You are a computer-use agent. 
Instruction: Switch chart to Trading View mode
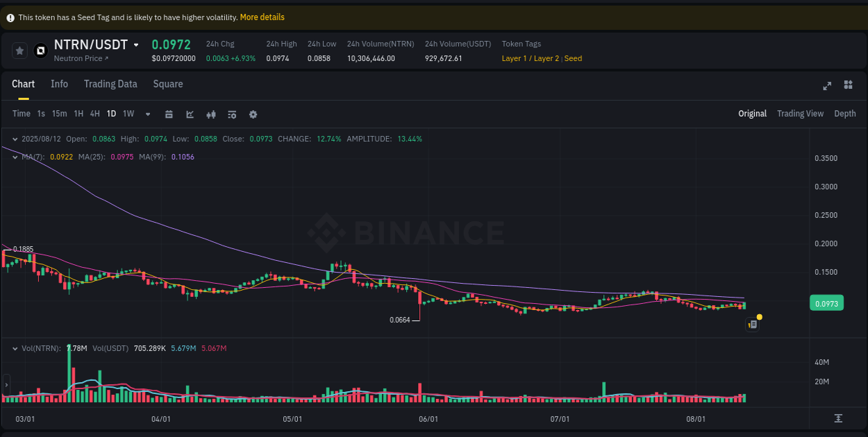point(800,114)
